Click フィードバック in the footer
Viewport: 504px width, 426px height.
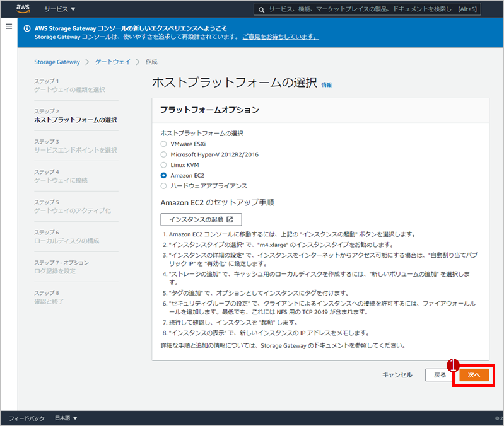click(x=26, y=418)
